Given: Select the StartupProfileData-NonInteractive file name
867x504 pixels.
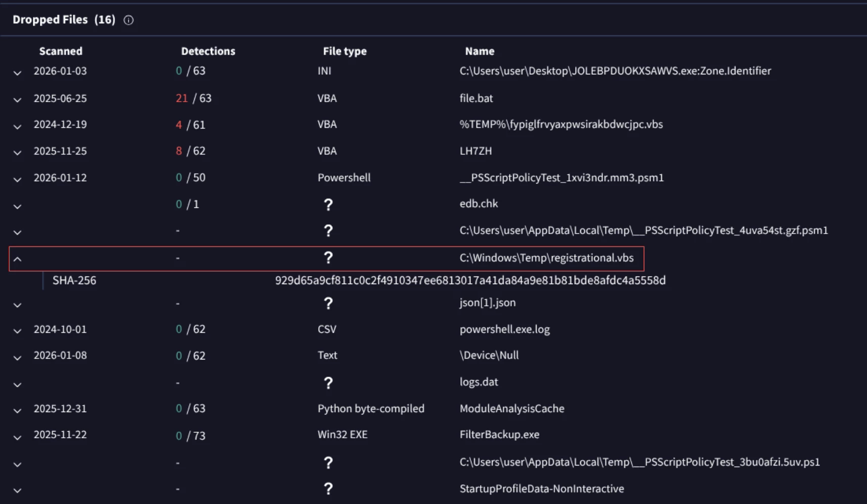Looking at the screenshot, I should [542, 489].
